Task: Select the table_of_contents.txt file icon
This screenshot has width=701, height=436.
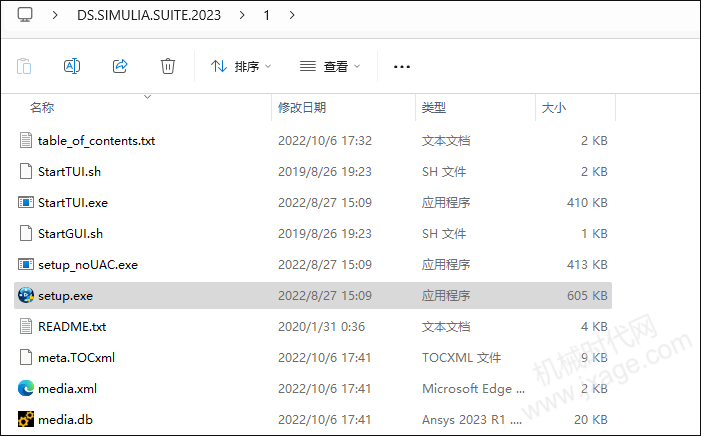Action: (x=26, y=140)
